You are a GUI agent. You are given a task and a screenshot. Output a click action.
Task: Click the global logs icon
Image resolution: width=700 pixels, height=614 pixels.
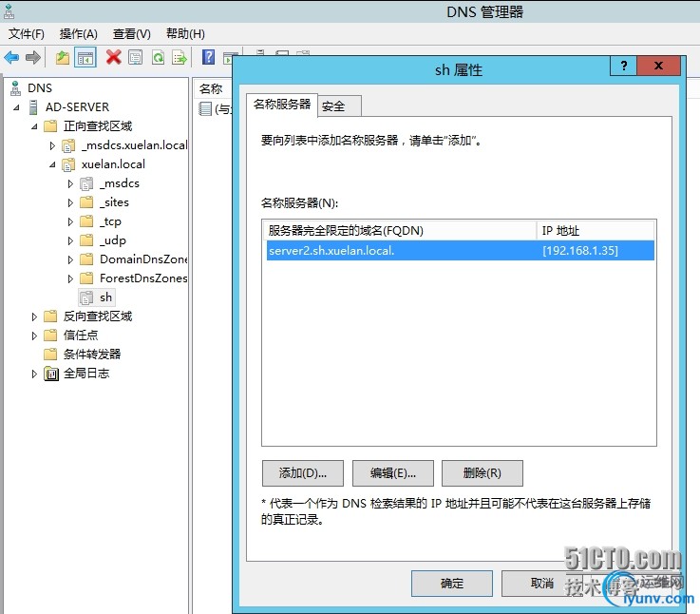51,374
